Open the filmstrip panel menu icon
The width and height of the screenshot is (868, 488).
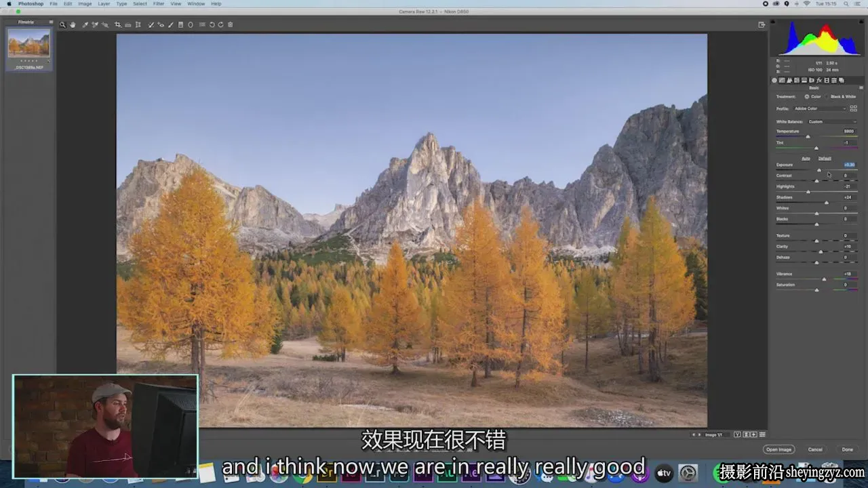(51, 22)
